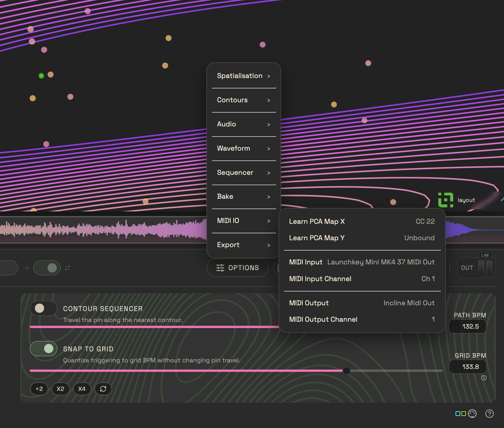Click the cyan square indicator icon
The width and height of the screenshot is (504, 428).
(458, 414)
